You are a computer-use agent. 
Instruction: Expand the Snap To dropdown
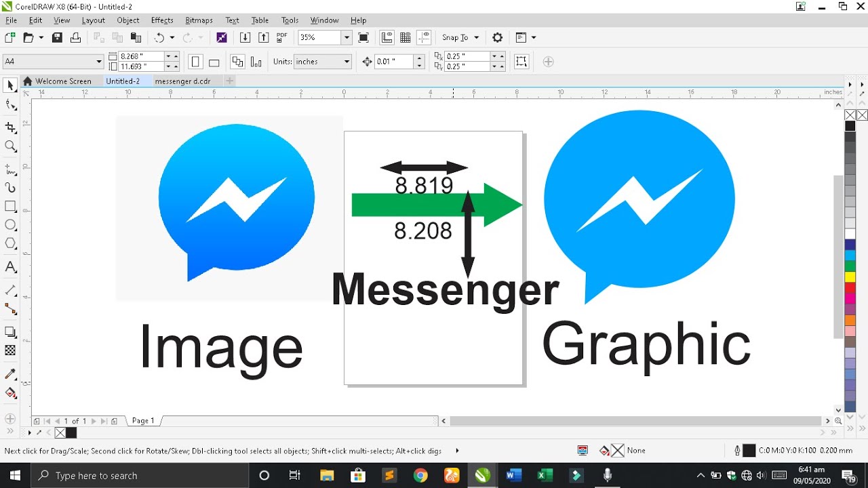477,38
